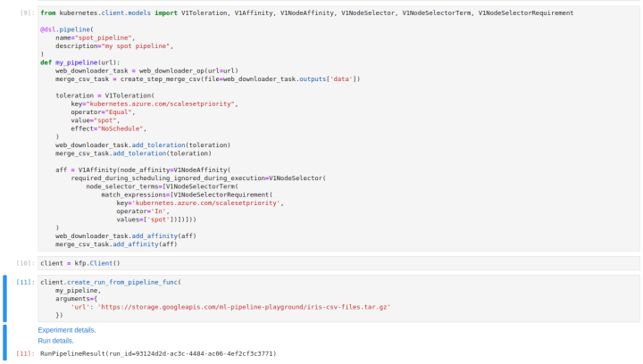The height and width of the screenshot is (364, 643).
Task: Click the operator="Equal" line
Action: [x=103, y=112]
